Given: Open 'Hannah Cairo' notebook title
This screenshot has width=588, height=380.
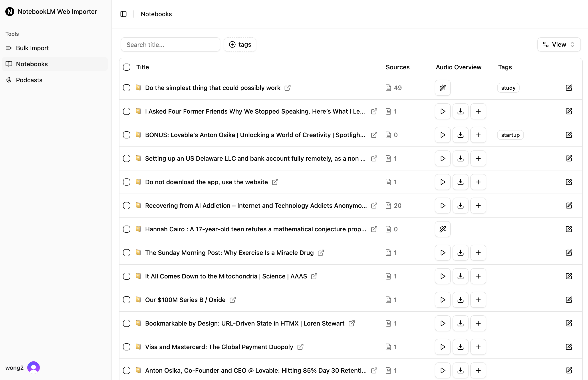Looking at the screenshot, I should [x=256, y=229].
